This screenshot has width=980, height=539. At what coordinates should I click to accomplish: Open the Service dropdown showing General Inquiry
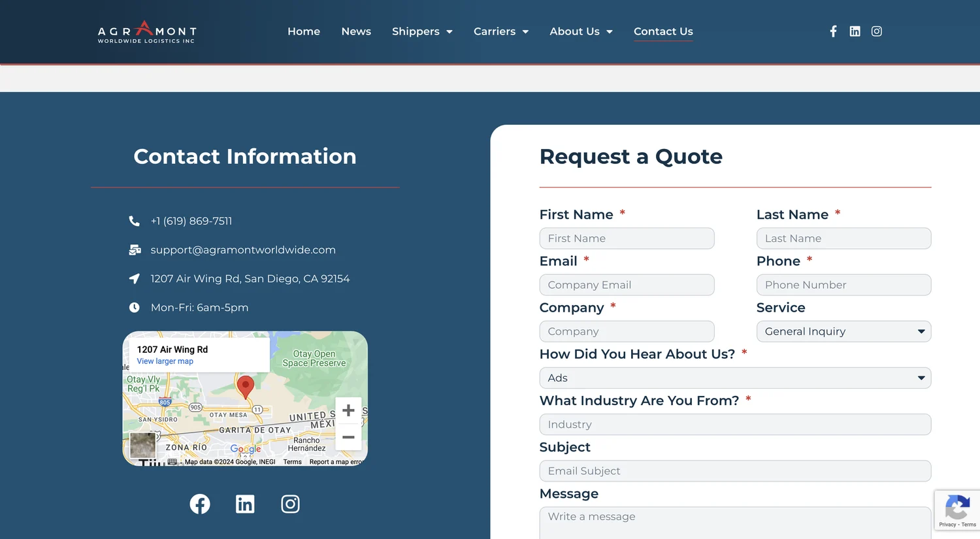843,331
